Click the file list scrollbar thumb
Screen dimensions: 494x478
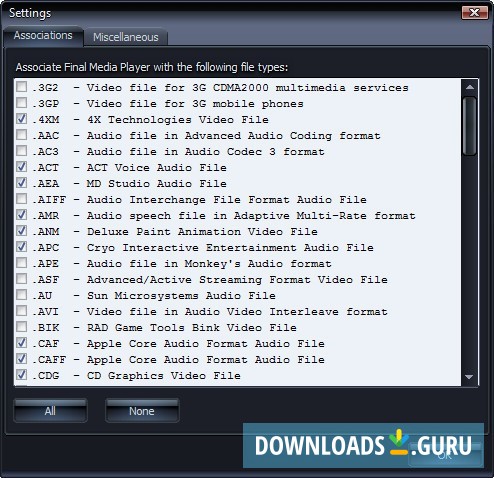(x=470, y=126)
